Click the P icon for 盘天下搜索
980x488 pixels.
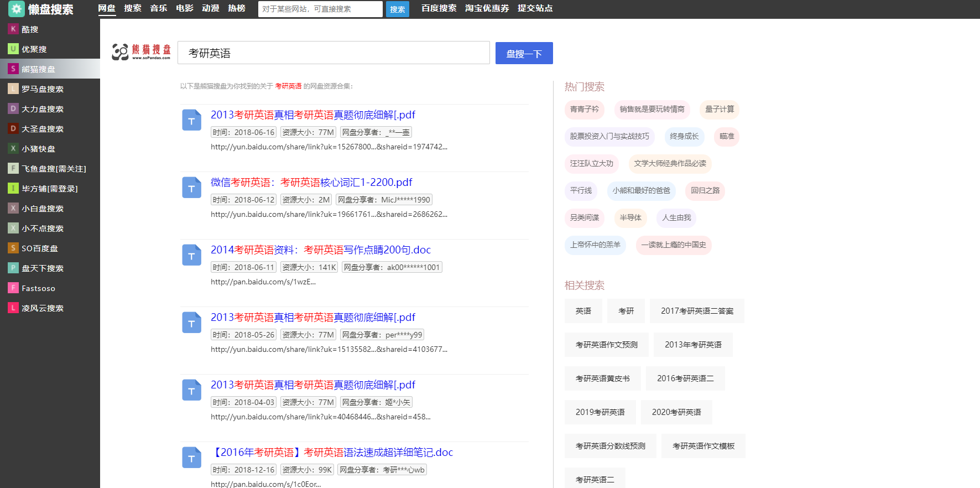13,268
